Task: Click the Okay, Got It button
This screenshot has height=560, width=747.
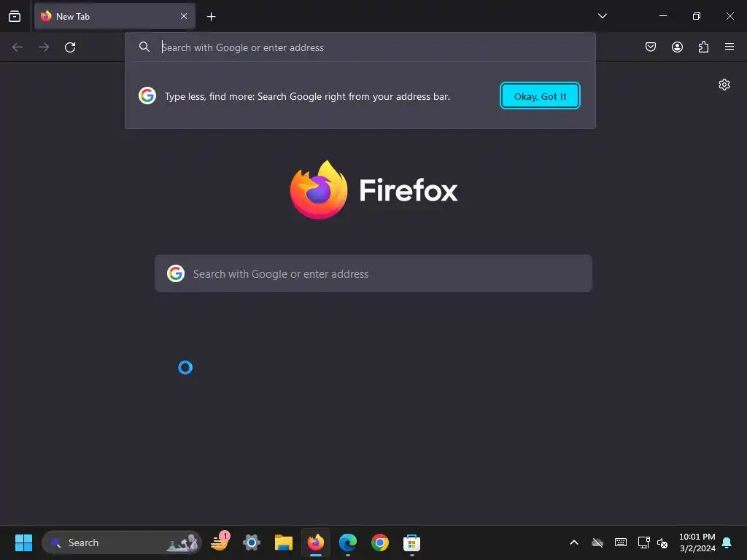Action: [x=540, y=96]
